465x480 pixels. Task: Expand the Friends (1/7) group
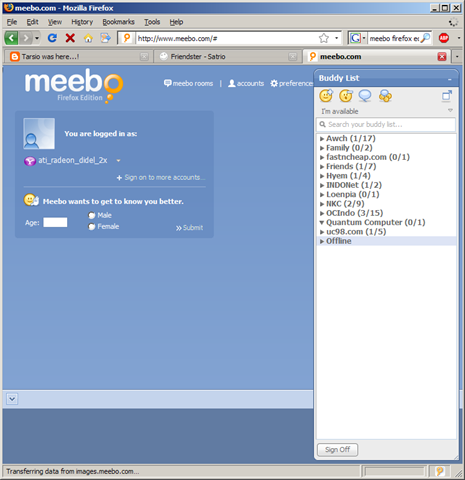click(x=322, y=167)
